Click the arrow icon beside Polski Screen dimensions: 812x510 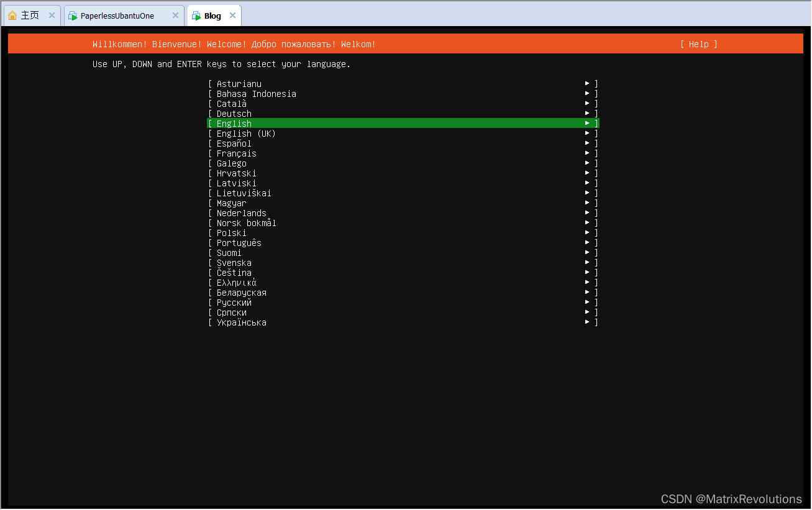coord(586,232)
